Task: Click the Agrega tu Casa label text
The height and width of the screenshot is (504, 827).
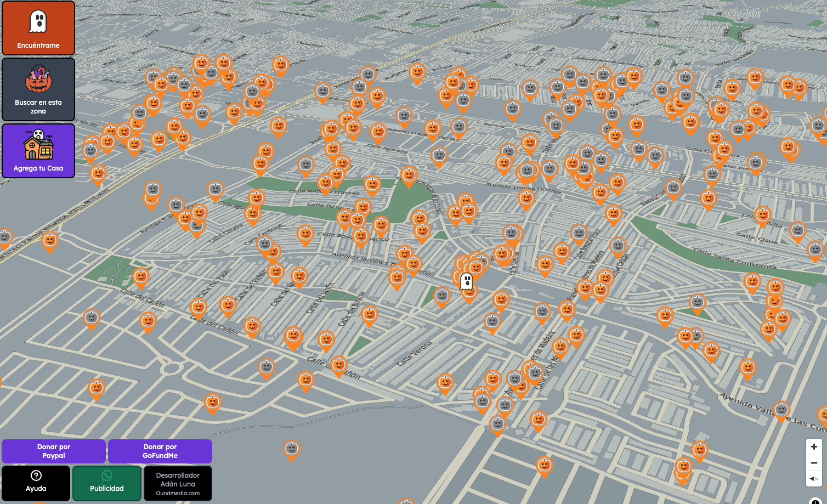Action: (x=38, y=168)
